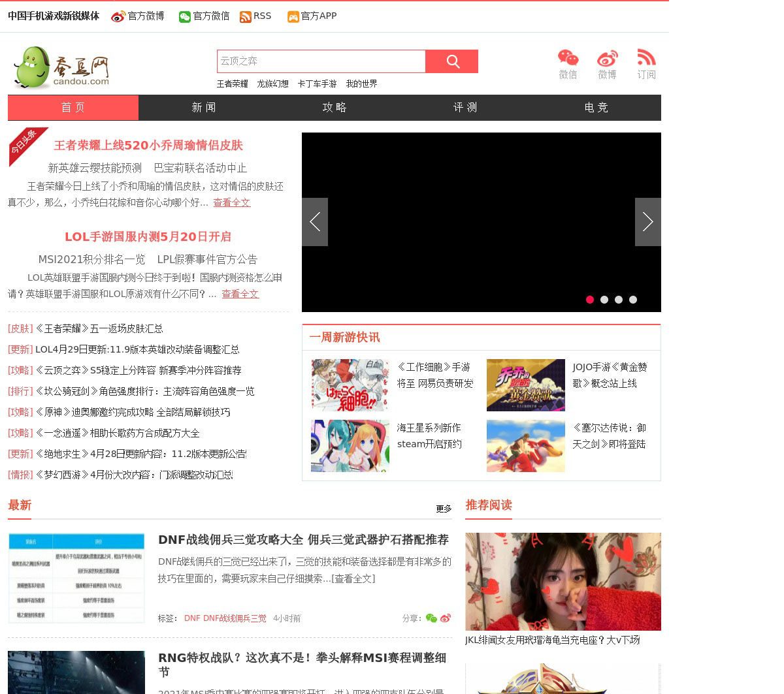Open the official APP icon in top bar
The width and height of the screenshot is (784, 694).
click(293, 16)
